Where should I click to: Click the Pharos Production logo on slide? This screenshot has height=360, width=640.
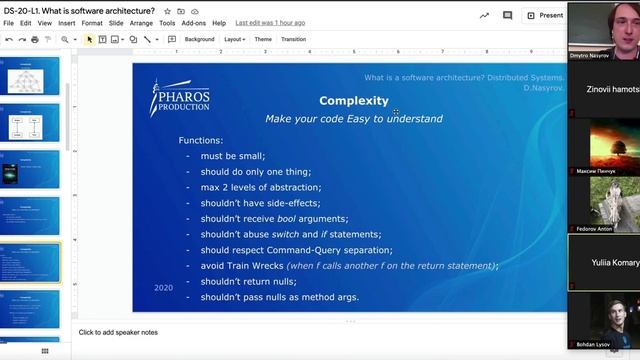pos(180,98)
